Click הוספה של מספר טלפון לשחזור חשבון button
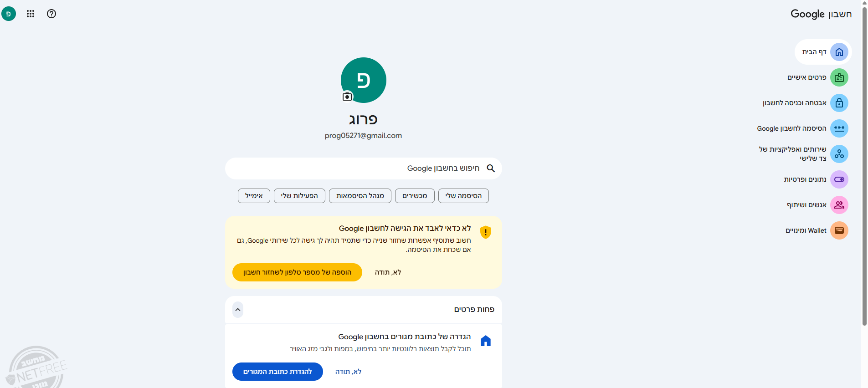 [297, 272]
